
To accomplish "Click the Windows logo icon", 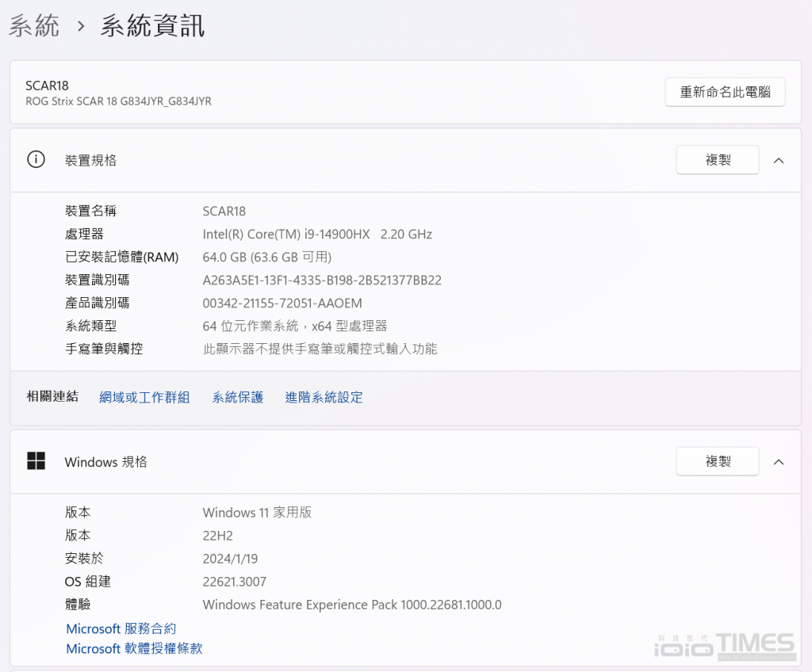I will pyautogui.click(x=36, y=460).
